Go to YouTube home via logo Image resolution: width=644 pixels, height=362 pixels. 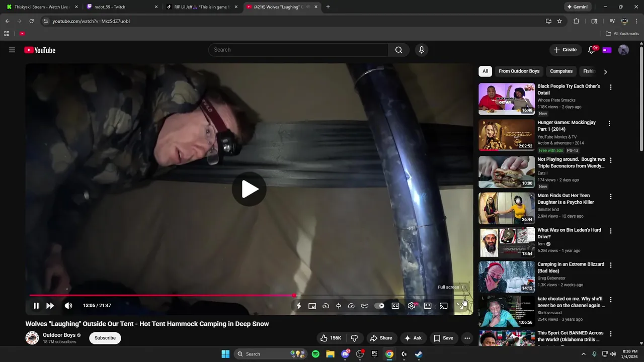pos(40,50)
